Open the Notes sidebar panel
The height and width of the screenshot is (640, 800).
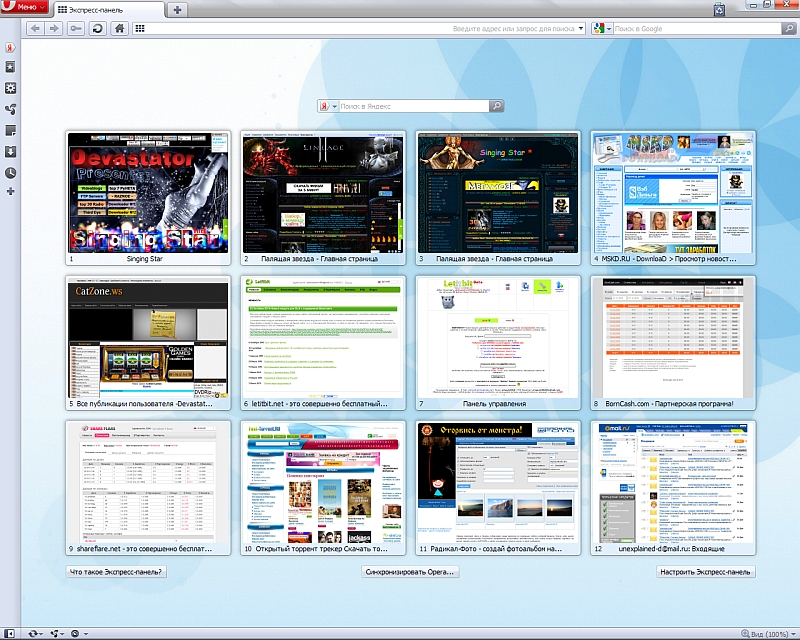[x=10, y=131]
